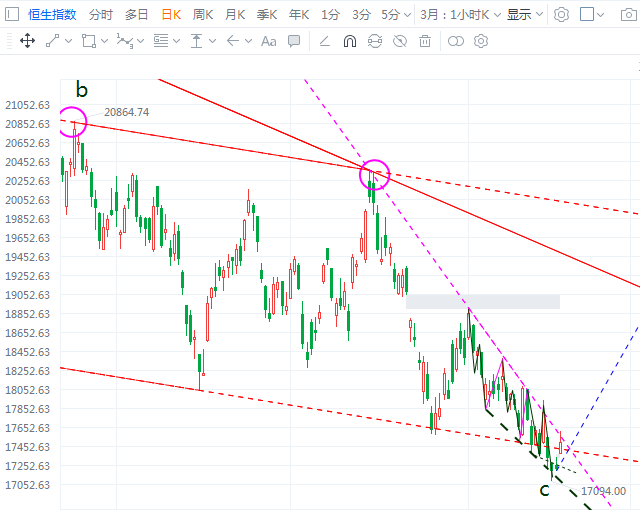Open chart settings gear in top bar

click(561, 15)
